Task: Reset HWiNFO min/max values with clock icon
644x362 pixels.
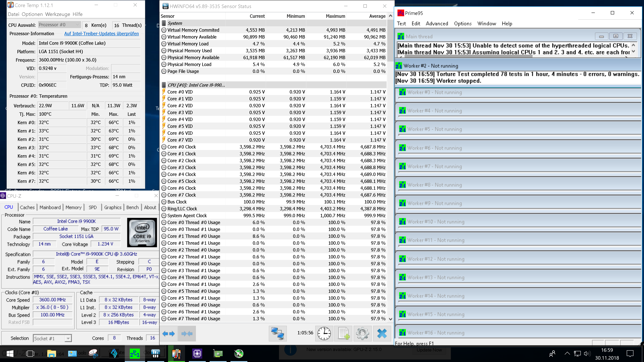Action: [324, 333]
